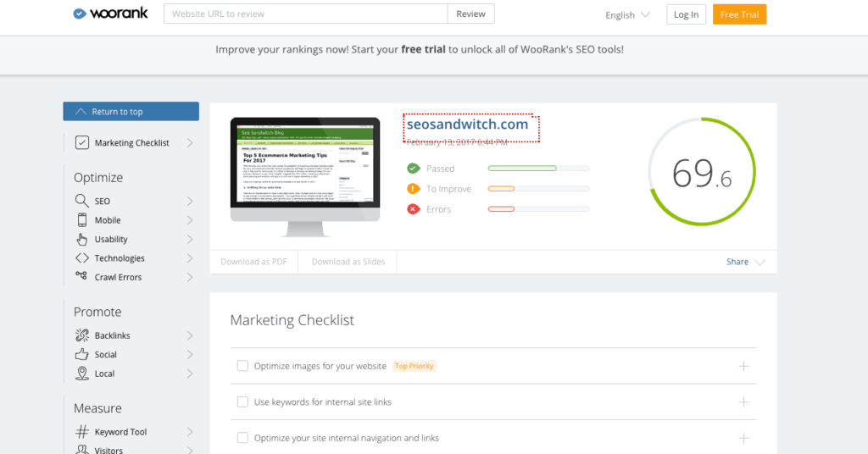The height and width of the screenshot is (454, 868).
Task: Click the chevron next to Technologies
Action: [x=190, y=258]
